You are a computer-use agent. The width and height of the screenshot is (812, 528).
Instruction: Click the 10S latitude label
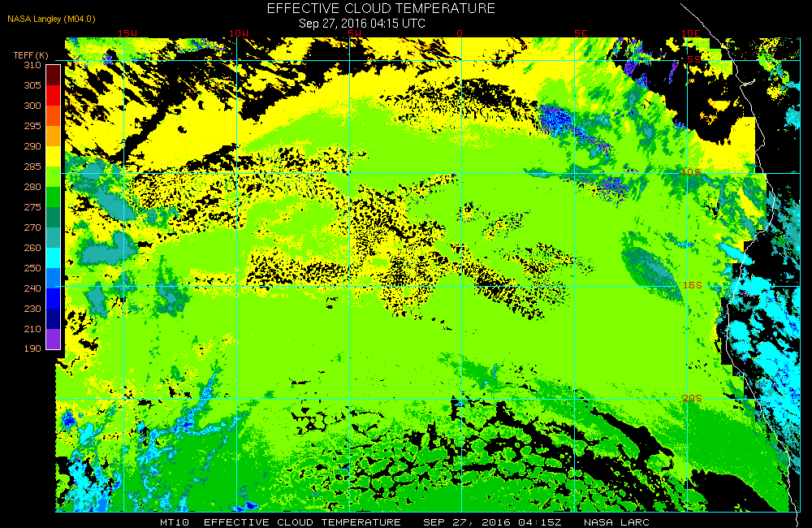pos(691,172)
